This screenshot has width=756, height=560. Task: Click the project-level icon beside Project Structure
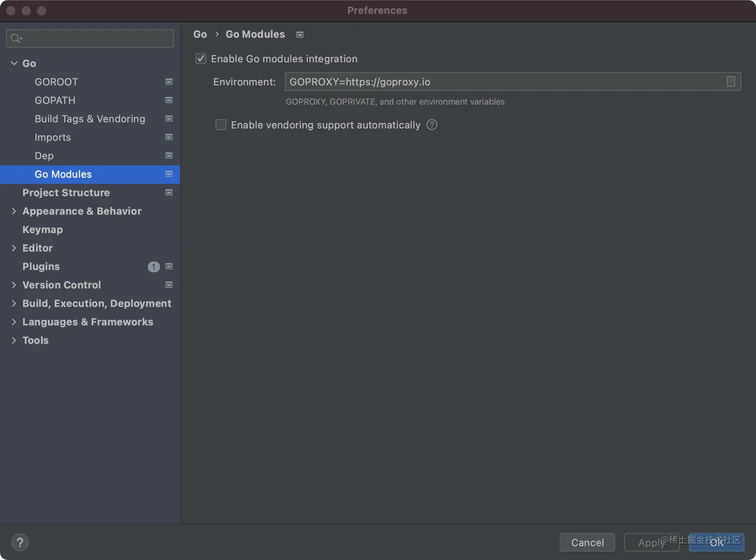[169, 192]
